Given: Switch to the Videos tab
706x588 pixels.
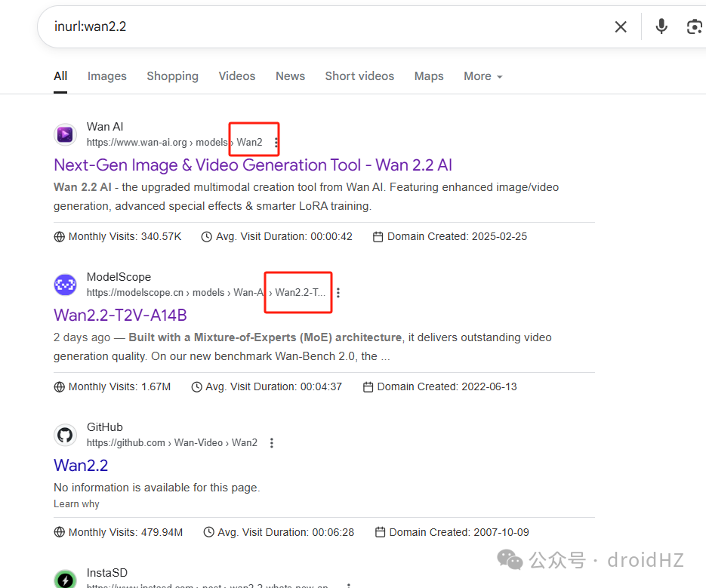Looking at the screenshot, I should 237,76.
